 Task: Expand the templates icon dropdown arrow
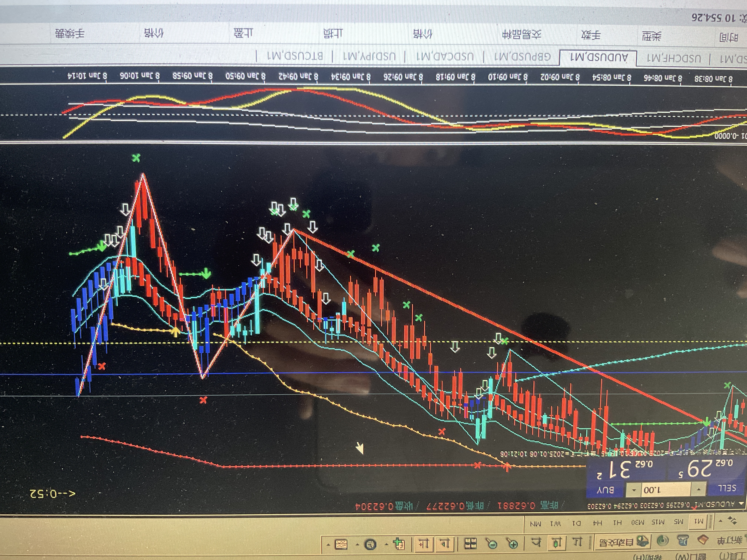[x=328, y=544]
